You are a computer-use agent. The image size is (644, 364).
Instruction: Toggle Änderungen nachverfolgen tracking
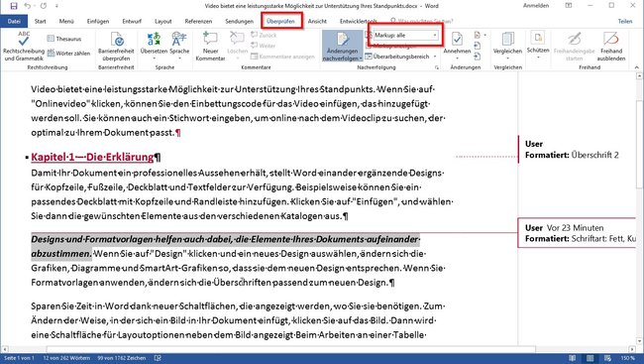[x=342, y=46]
